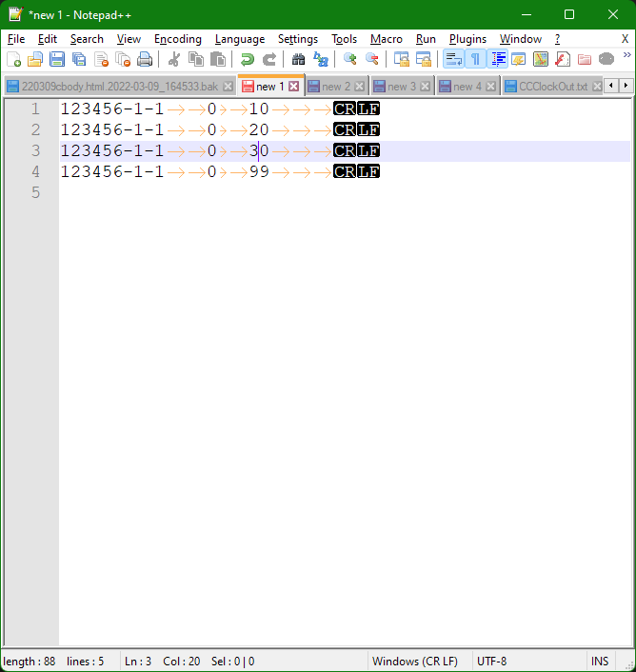Viewport: 636px width, 672px height.
Task: Click the Record macro toolbar icon
Action: pyautogui.click(x=606, y=60)
